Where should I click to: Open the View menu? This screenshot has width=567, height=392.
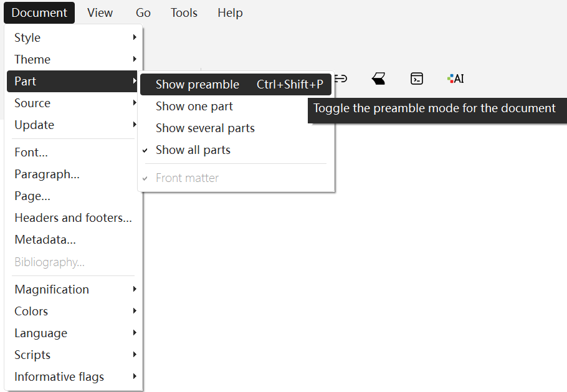click(100, 13)
